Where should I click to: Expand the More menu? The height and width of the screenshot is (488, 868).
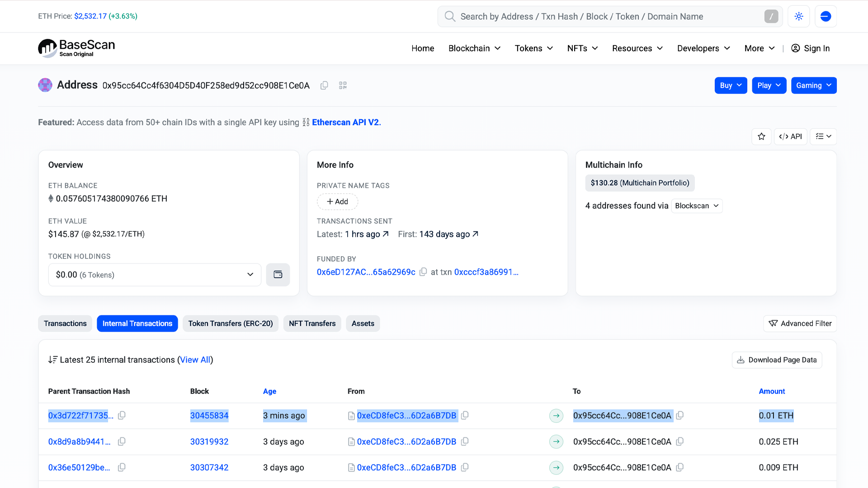click(x=759, y=48)
